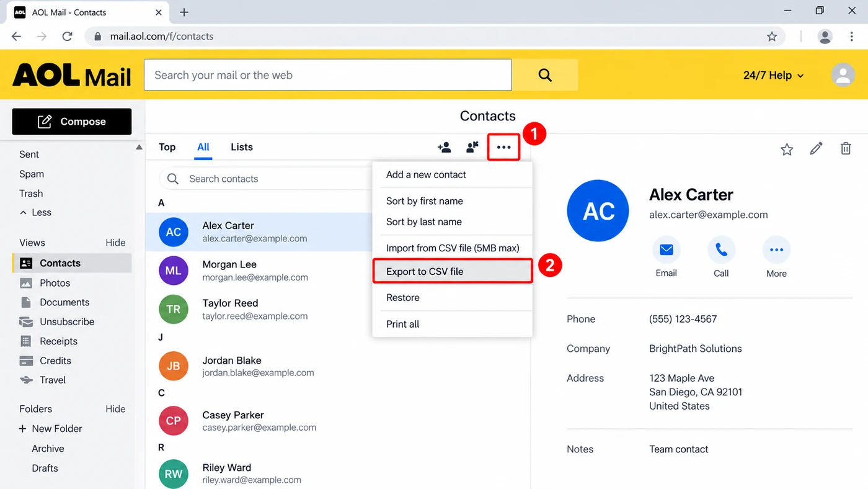Click alex.carter@example.com in details pane
The height and width of the screenshot is (489, 868).
pyautogui.click(x=709, y=215)
